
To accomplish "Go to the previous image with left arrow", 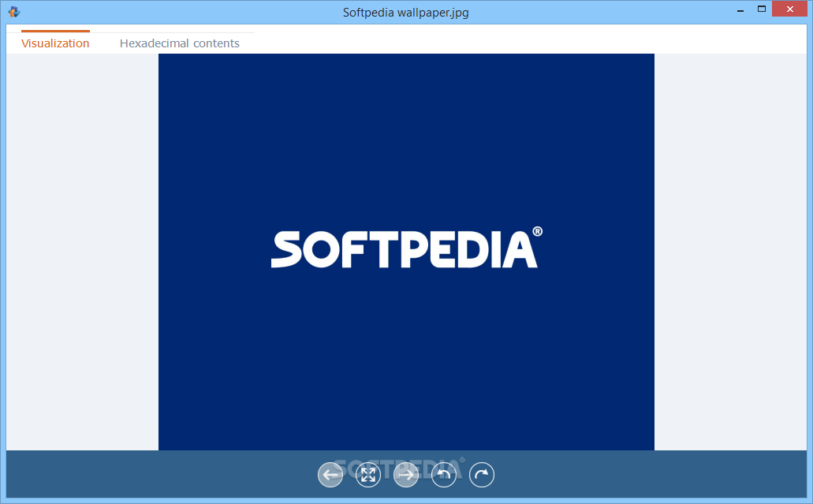I will click(330, 475).
